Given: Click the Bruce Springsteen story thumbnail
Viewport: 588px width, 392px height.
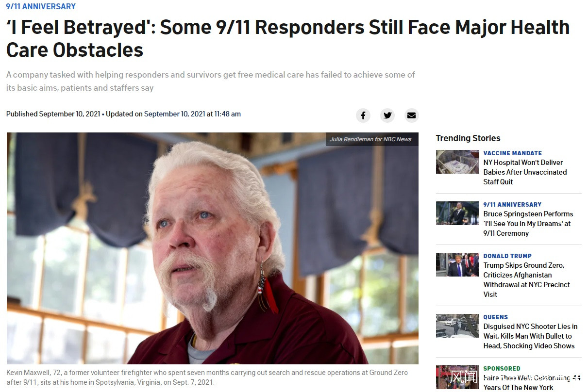Looking at the screenshot, I should coord(457,213).
